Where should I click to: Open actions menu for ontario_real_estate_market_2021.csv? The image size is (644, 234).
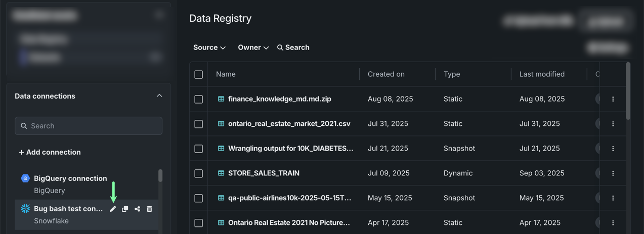(613, 124)
